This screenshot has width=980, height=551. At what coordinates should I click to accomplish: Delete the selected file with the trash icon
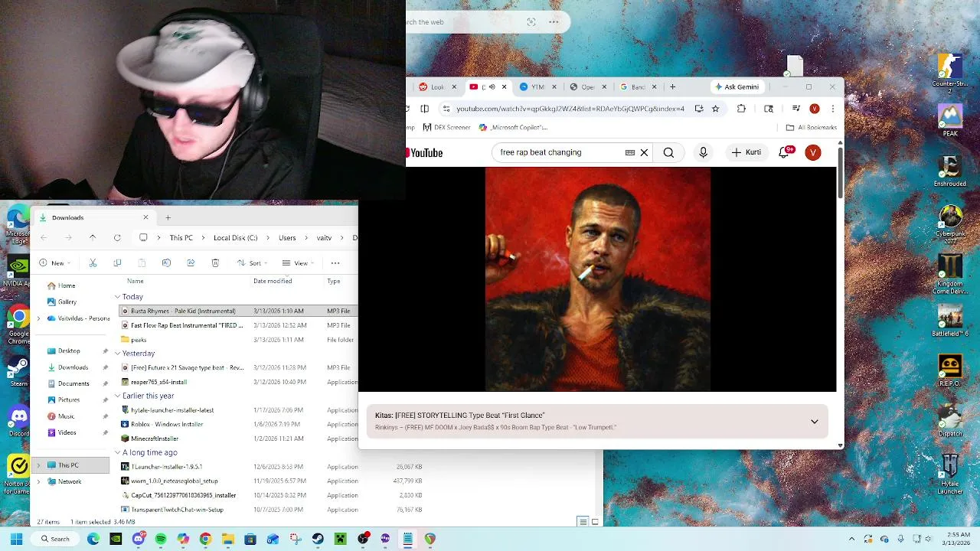pos(215,262)
